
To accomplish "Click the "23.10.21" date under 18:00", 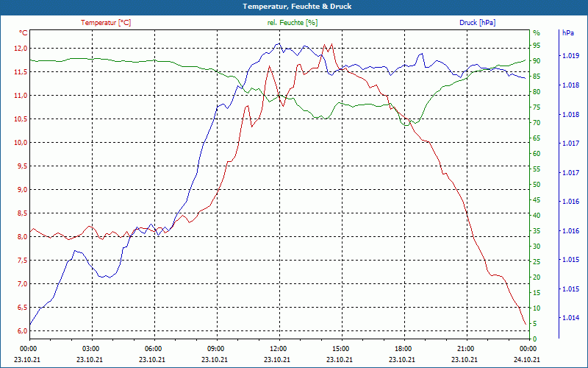I will pyautogui.click(x=402, y=360).
